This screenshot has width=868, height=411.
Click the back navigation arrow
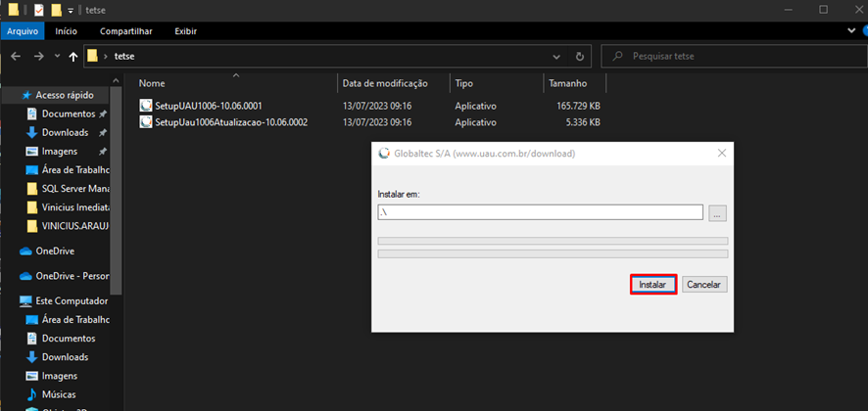pos(15,57)
